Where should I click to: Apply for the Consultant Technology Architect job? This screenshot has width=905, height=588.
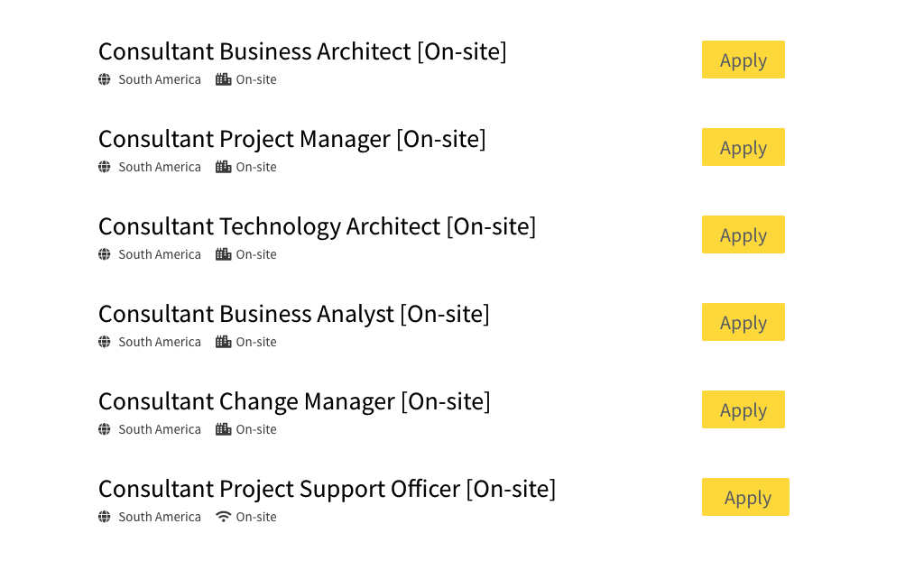click(743, 234)
